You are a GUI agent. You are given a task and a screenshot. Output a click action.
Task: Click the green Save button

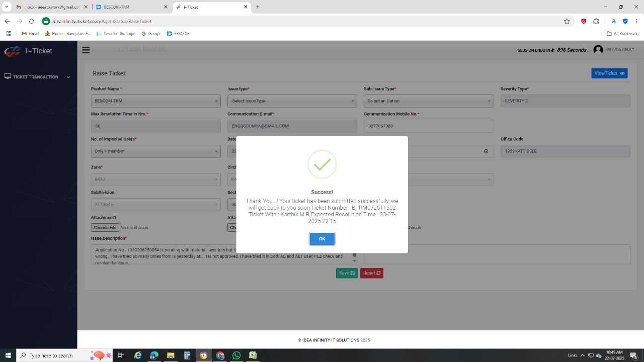pyautogui.click(x=347, y=273)
